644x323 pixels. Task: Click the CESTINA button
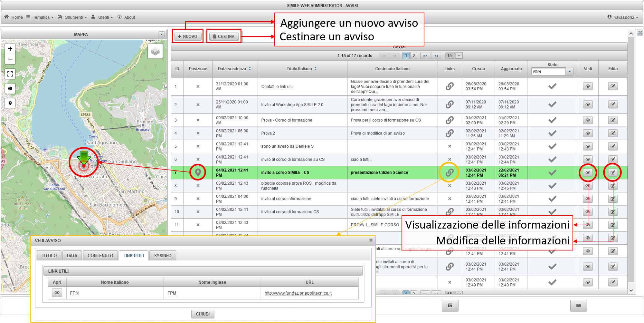223,36
